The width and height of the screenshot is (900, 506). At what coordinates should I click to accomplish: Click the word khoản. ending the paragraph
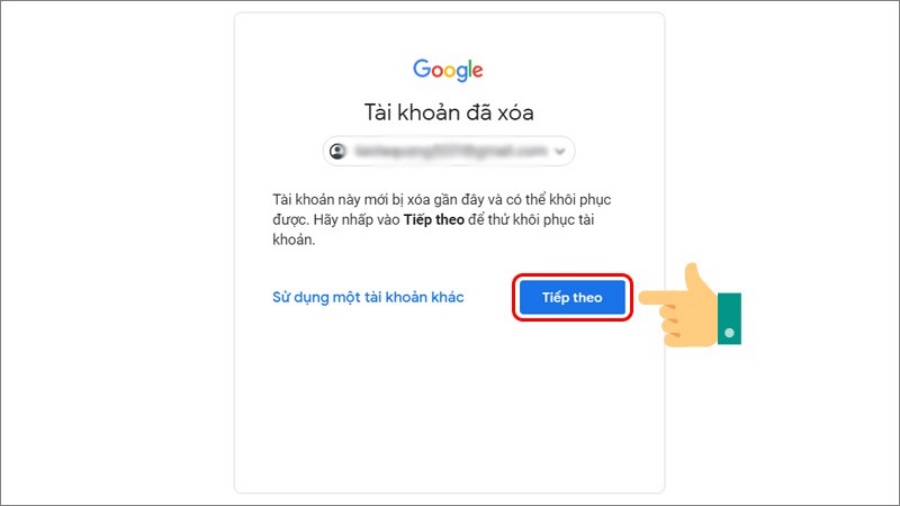pyautogui.click(x=293, y=240)
